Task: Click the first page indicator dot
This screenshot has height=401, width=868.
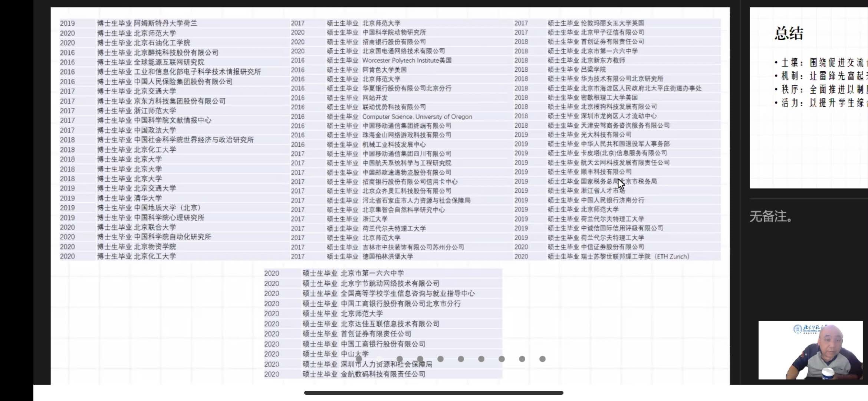Action: pyautogui.click(x=359, y=359)
